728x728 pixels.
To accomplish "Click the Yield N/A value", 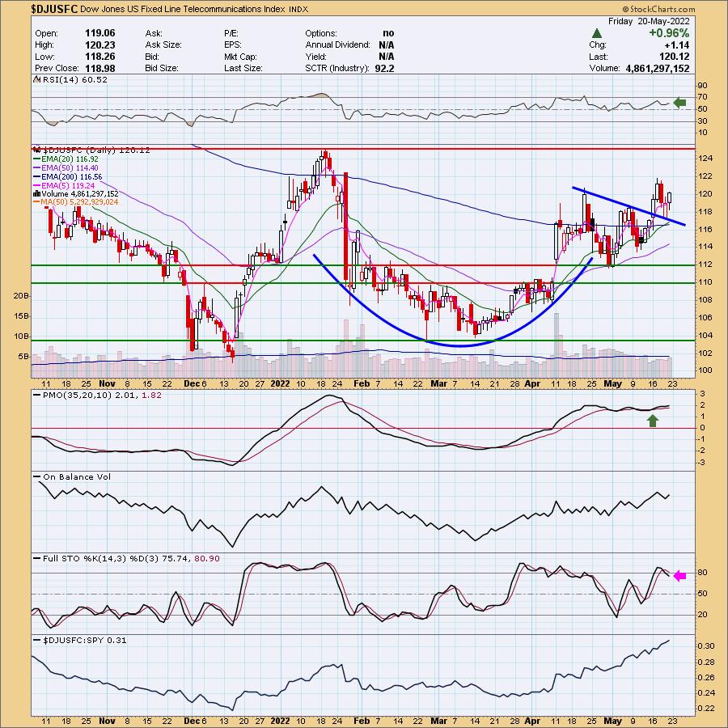I will [387, 57].
